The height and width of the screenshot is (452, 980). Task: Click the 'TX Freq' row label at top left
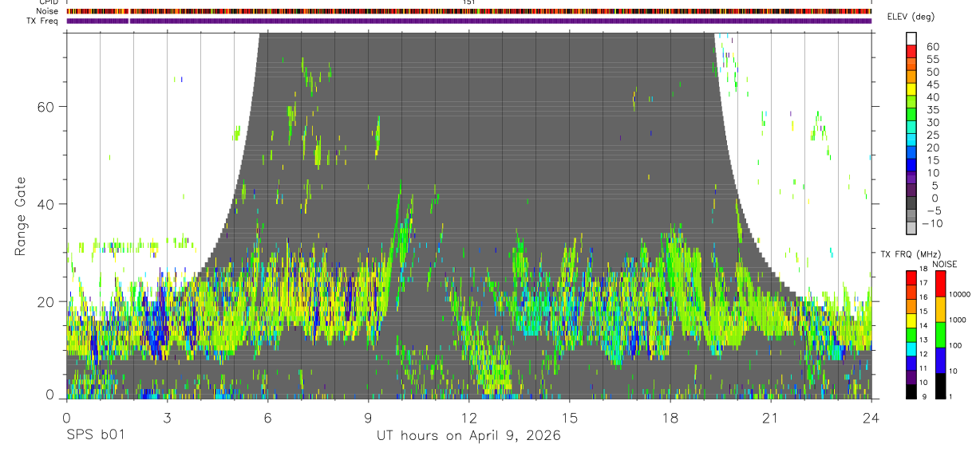[43, 21]
